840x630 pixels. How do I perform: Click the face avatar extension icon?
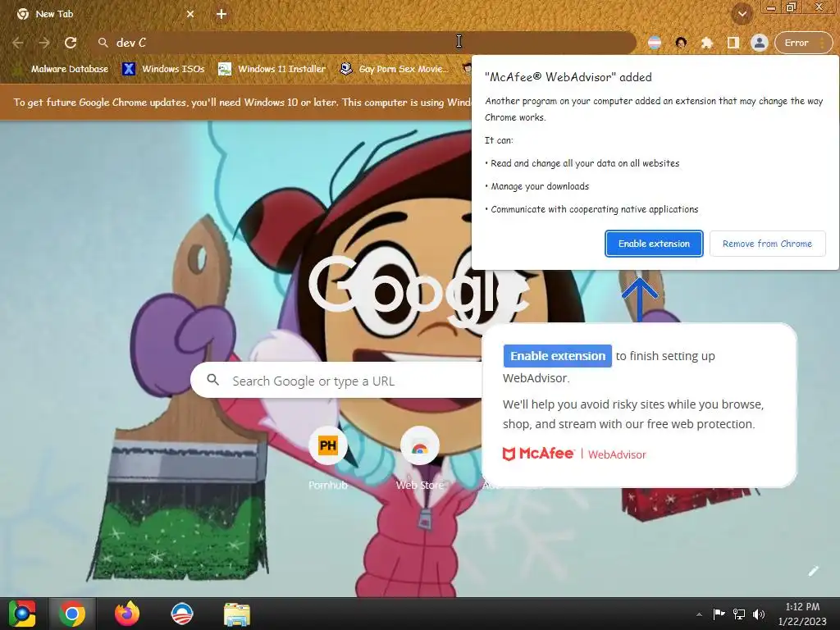(x=681, y=43)
